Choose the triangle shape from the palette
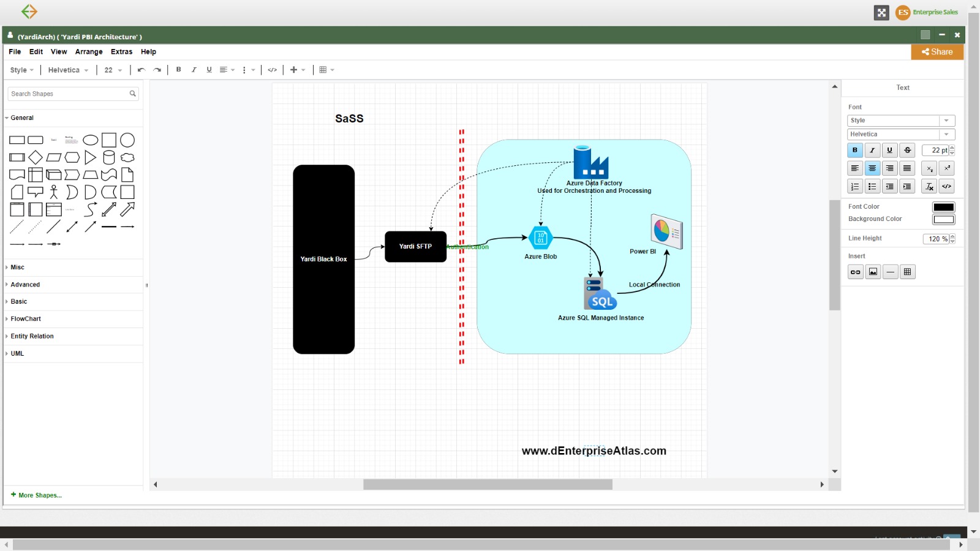Image resolution: width=980 pixels, height=551 pixels. click(90, 157)
